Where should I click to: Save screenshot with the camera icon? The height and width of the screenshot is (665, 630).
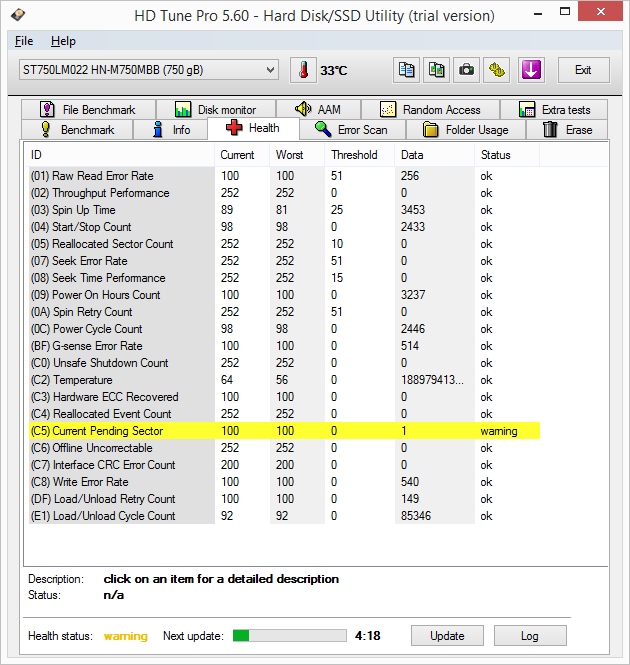coord(467,70)
